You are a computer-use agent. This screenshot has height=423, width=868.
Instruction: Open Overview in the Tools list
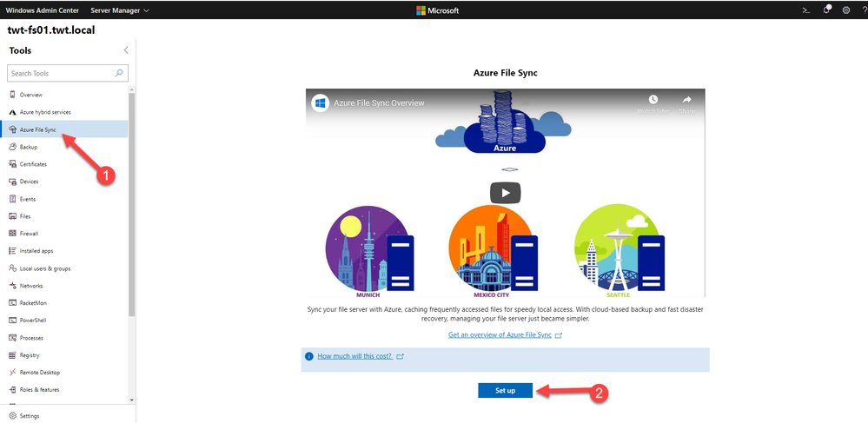(64, 95)
